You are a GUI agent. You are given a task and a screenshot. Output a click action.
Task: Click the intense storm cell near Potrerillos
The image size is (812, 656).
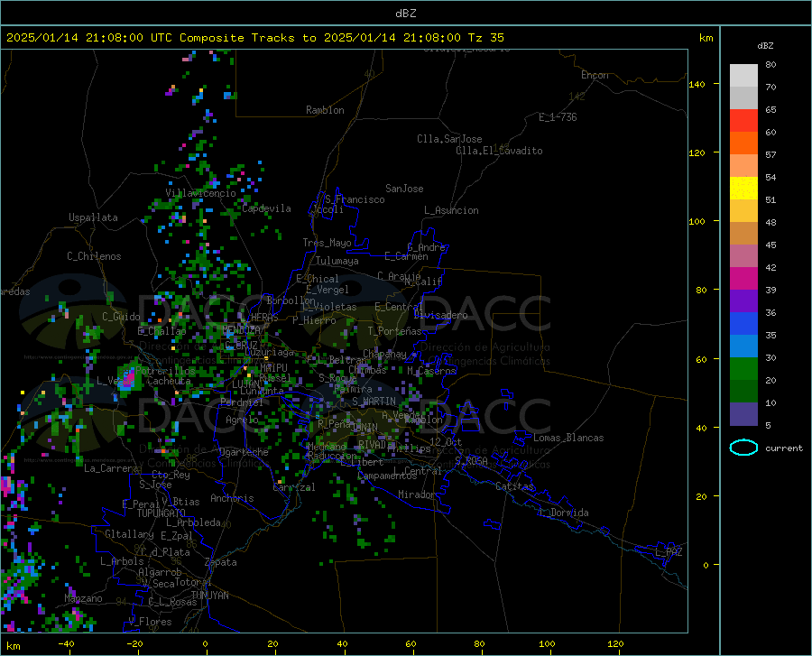pos(128,377)
